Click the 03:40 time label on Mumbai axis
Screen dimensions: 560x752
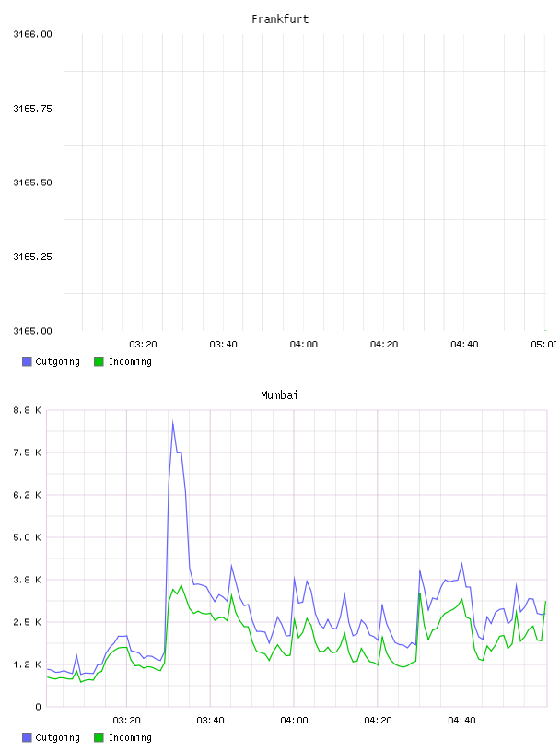210,721
